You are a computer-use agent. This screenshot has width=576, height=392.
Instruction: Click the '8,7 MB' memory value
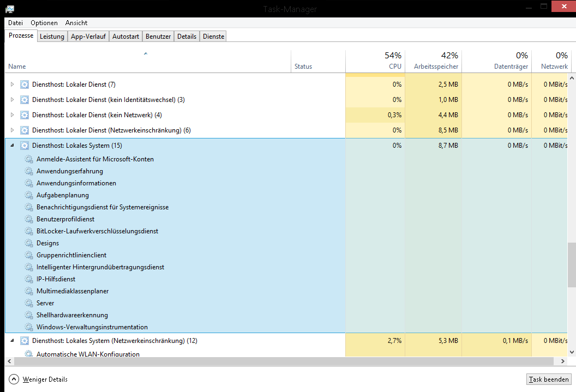coord(448,146)
